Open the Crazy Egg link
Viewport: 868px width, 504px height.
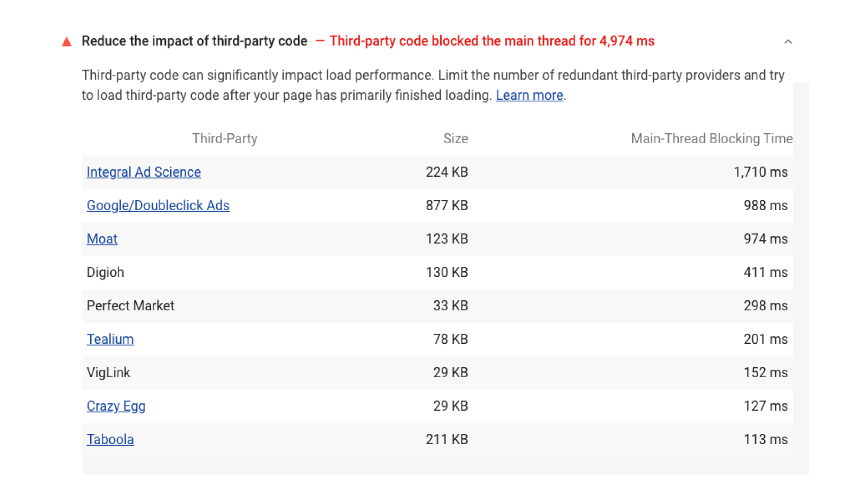116,406
